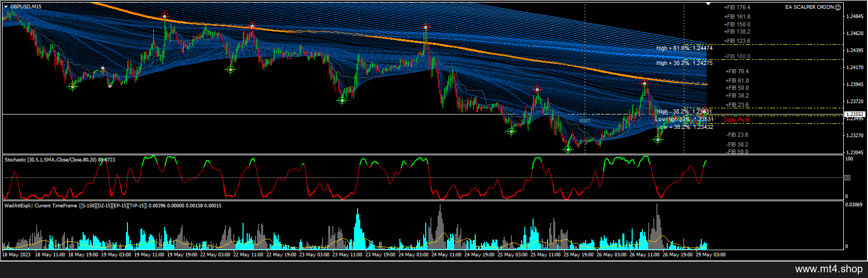
Task: Select the gray dot marker near 19 May 03:00 peak
Action: click(x=103, y=68)
